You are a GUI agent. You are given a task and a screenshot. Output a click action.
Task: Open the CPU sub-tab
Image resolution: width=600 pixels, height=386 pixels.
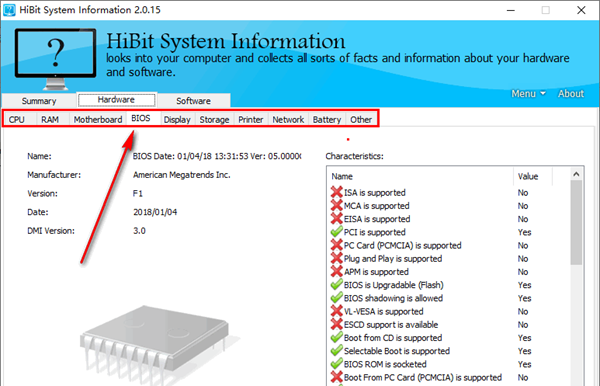pyautogui.click(x=17, y=119)
